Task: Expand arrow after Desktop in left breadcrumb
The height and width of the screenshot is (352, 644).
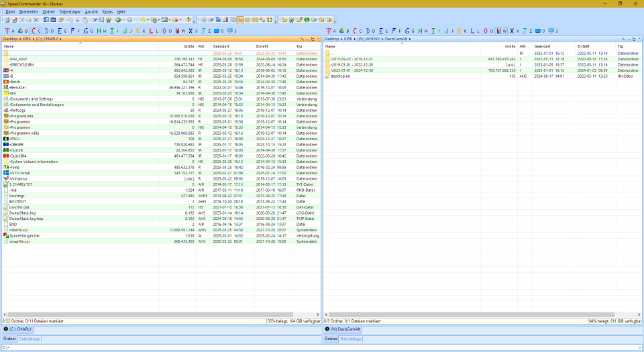Action: tap(20, 39)
